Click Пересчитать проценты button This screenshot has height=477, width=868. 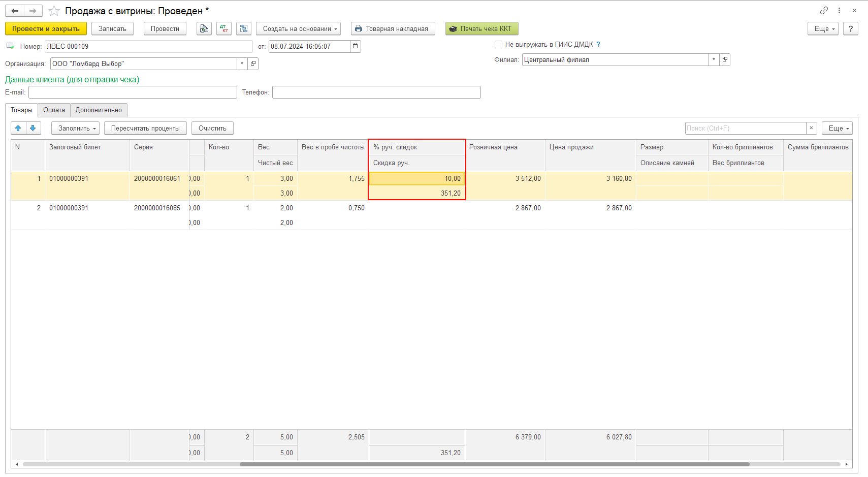pos(145,128)
